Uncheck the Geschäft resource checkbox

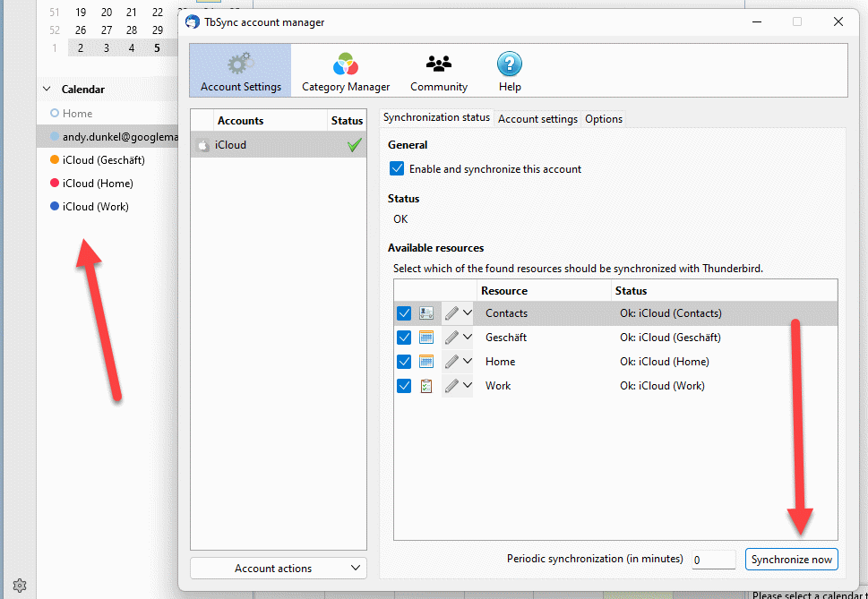point(404,338)
